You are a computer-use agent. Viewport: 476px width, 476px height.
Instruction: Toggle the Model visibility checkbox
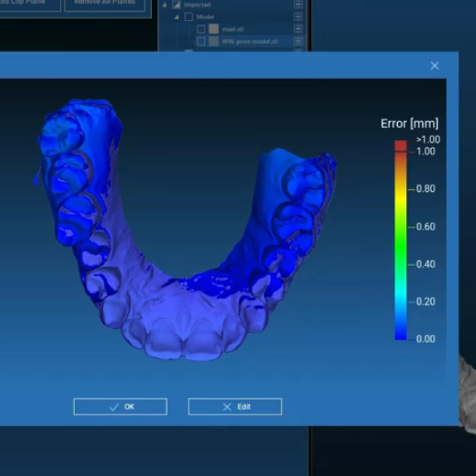click(x=189, y=17)
